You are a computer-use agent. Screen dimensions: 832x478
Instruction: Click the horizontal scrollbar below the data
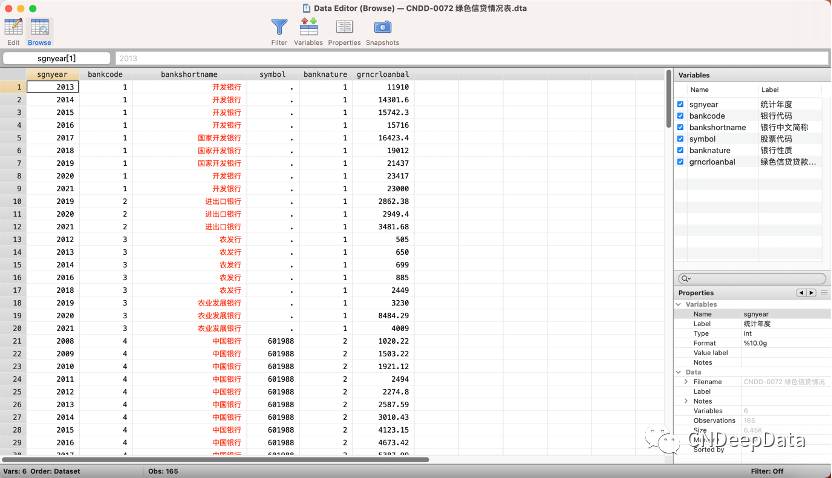click(x=215, y=459)
